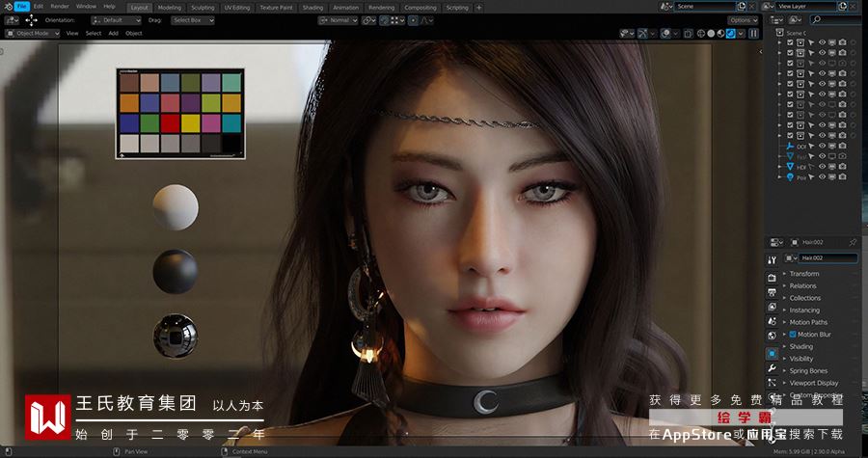Expand the Motion Paths panel
The height and width of the screenshot is (458, 868).
(808, 322)
